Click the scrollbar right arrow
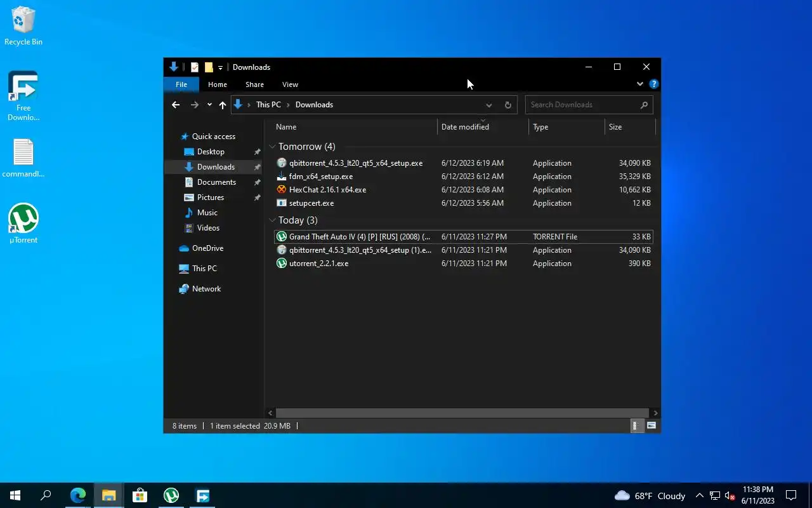Viewport: 812px width, 508px height. pos(655,413)
